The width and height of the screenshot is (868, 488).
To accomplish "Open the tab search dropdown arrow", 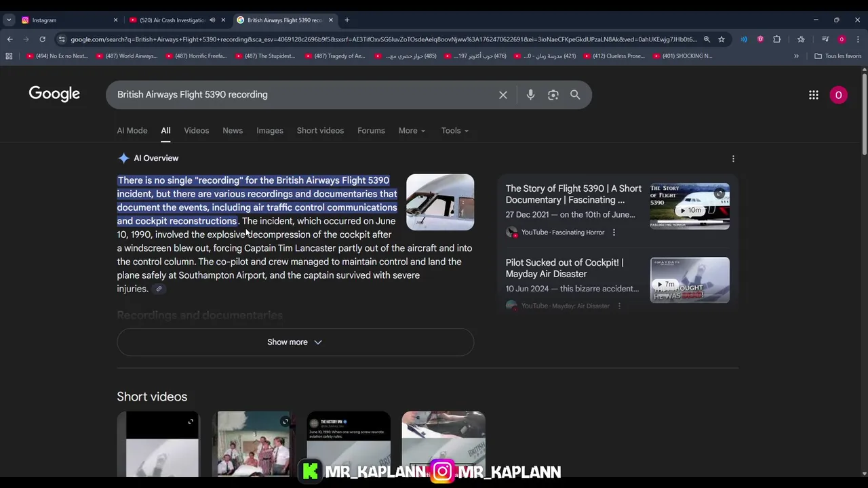I will [x=9, y=20].
